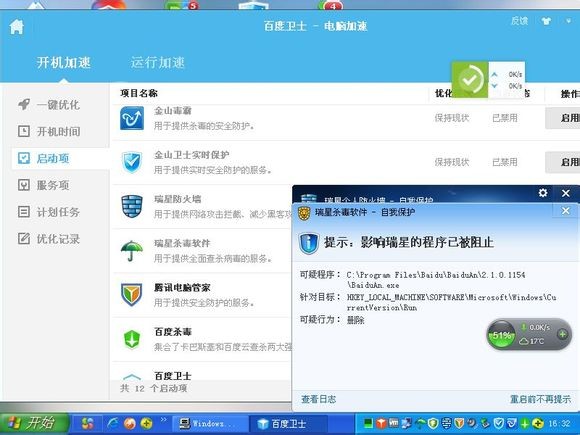This screenshot has width=580, height=435.
Task: Click 项目名称 column header
Action: 139,93
